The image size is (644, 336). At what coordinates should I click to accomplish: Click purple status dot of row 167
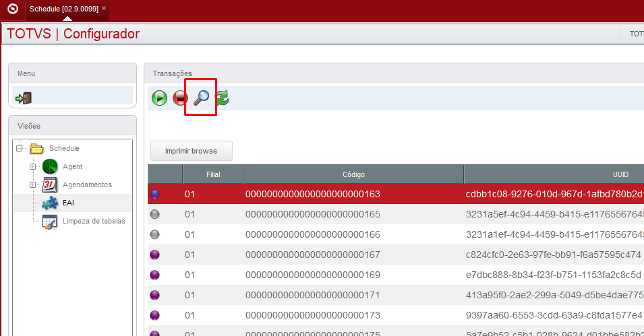155,255
